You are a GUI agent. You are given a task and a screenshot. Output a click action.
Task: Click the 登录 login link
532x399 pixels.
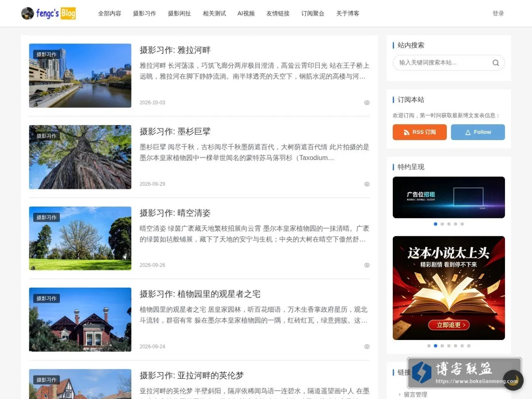(498, 13)
